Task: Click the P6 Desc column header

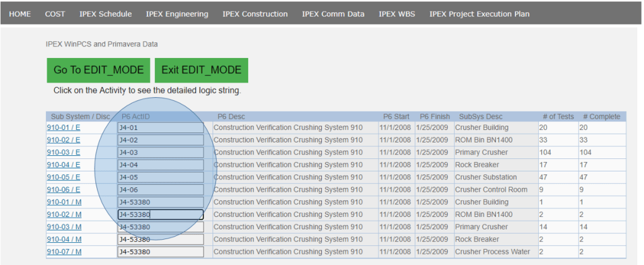Action: (231, 117)
